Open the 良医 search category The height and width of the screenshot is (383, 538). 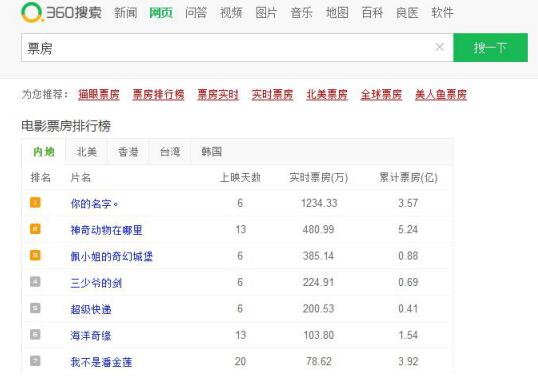pyautogui.click(x=407, y=13)
